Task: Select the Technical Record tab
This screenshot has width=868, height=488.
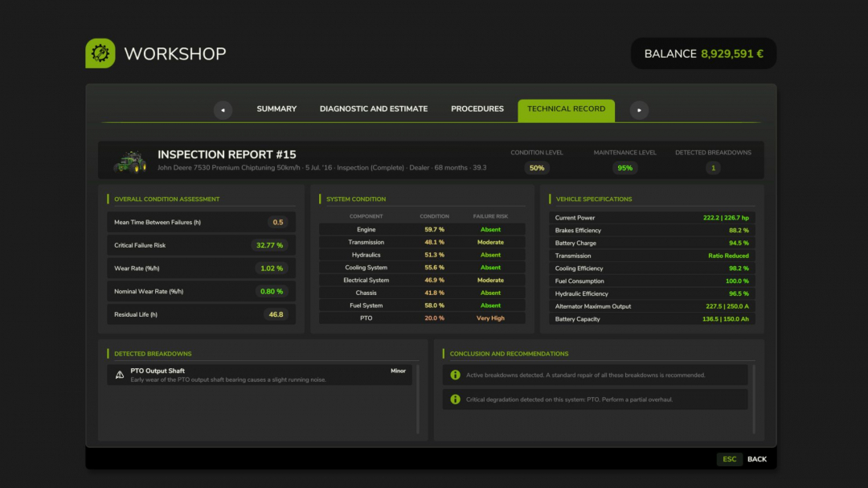Action: (566, 110)
